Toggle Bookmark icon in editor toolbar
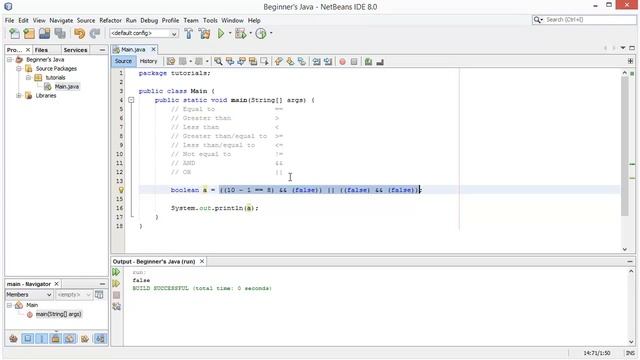The height and width of the screenshot is (360, 640). click(302, 62)
